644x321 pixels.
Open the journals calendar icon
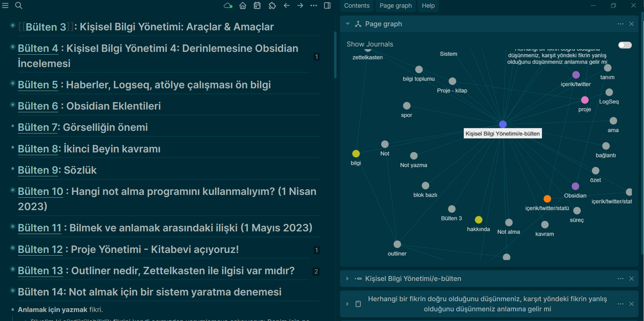pyautogui.click(x=257, y=5)
